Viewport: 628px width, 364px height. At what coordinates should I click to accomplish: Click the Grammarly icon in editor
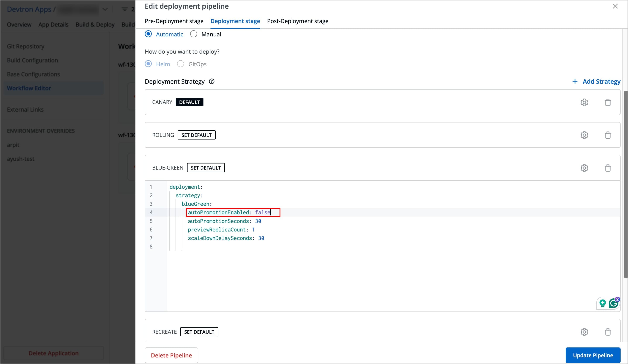point(613,303)
